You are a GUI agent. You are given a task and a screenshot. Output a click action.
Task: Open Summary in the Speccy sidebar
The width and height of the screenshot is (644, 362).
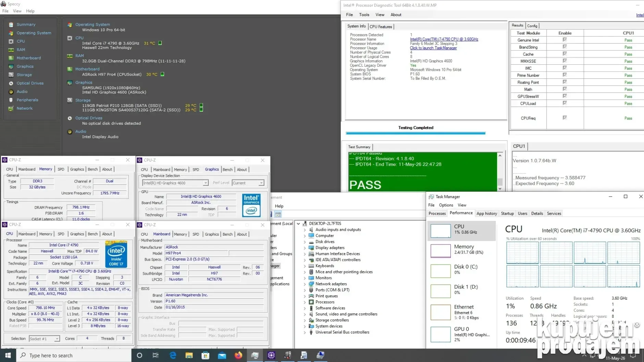[x=26, y=25]
